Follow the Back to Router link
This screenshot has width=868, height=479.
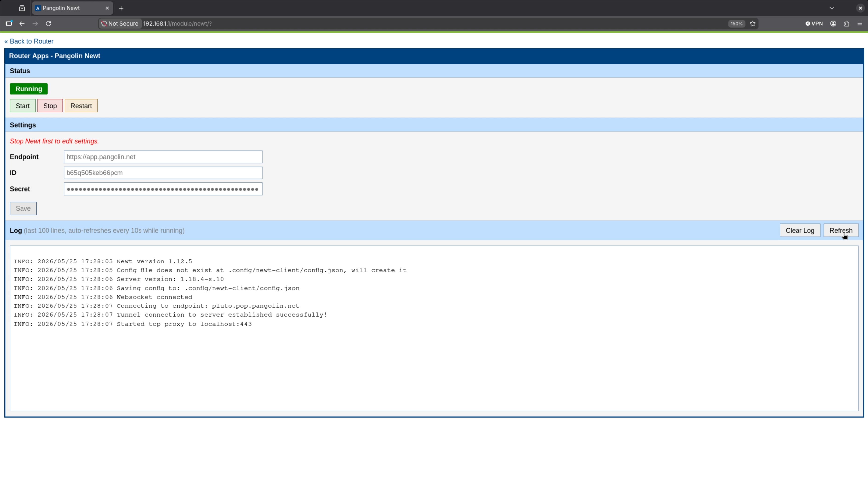pos(29,41)
